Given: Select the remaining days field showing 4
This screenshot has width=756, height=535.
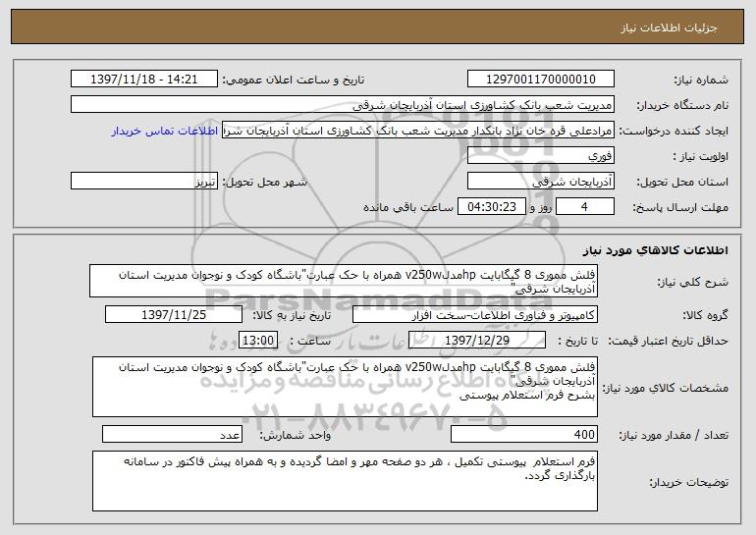Looking at the screenshot, I should [x=585, y=207].
